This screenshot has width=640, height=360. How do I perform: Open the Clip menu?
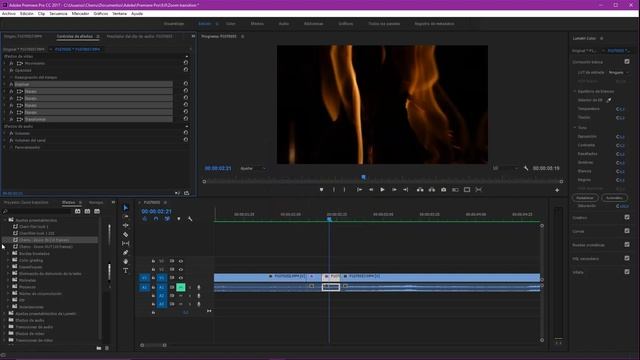41,13
